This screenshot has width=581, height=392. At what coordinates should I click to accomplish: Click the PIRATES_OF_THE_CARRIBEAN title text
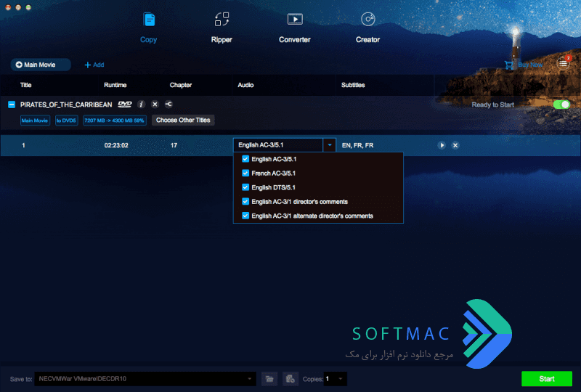tap(66, 105)
